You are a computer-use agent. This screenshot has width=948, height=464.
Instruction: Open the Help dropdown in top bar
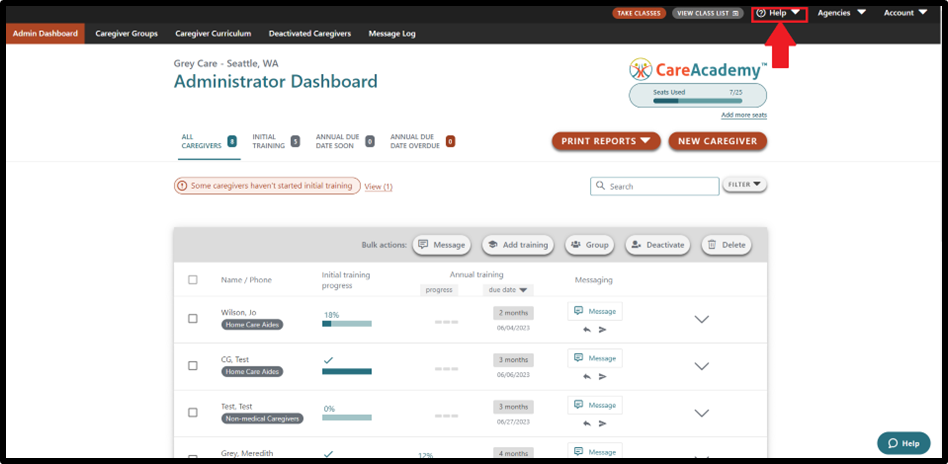pos(779,13)
